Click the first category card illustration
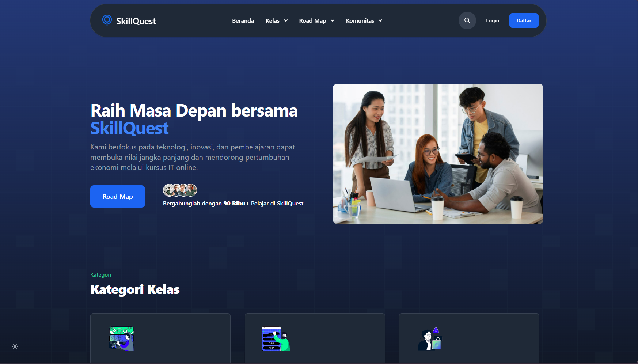 121,339
